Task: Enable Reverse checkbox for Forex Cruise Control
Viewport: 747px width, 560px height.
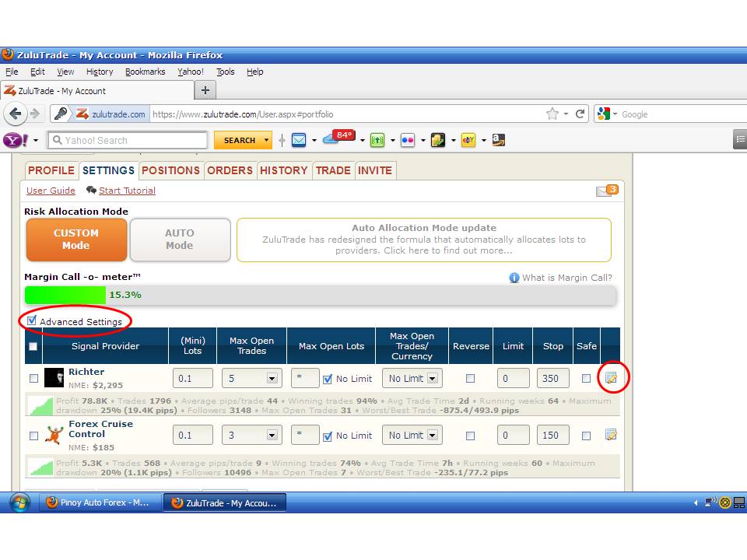Action: [x=470, y=436]
